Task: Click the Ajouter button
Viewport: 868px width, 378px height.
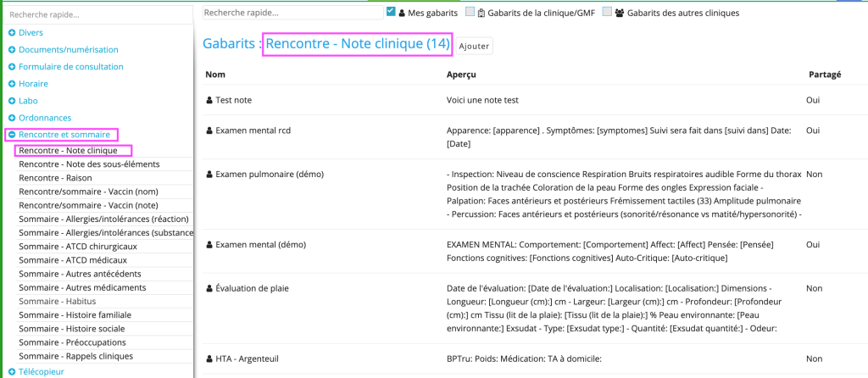Action: (x=474, y=46)
